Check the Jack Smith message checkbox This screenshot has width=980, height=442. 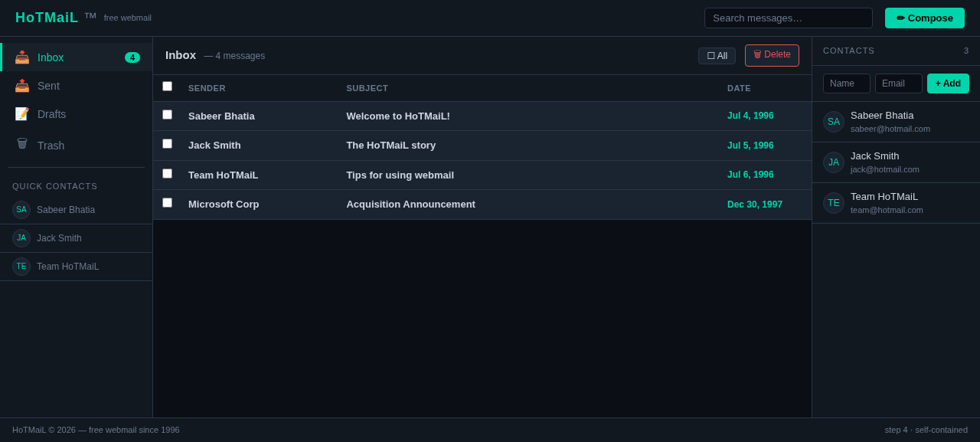(168, 144)
